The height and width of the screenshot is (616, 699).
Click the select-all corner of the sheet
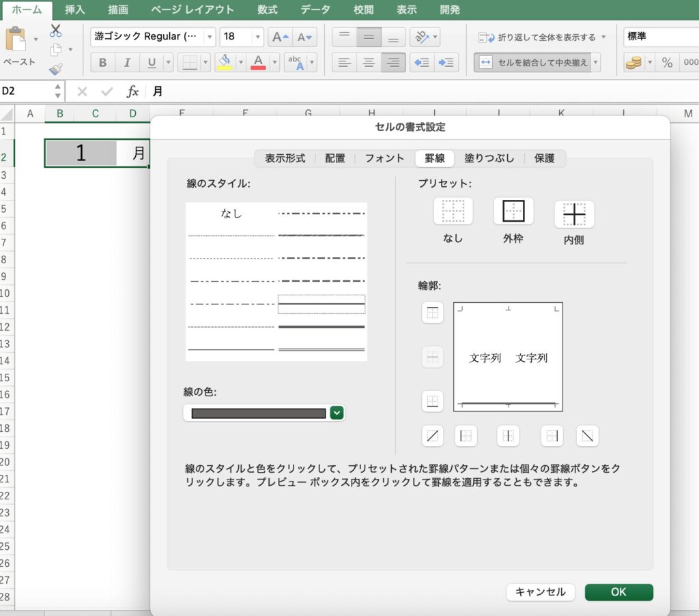click(7, 113)
